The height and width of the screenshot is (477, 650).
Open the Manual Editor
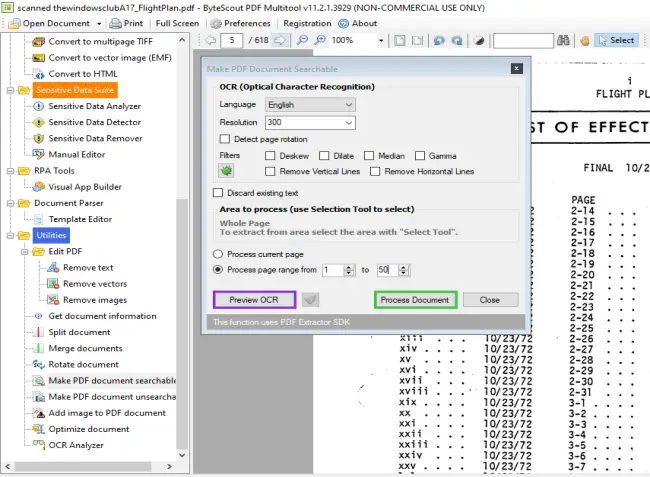pos(77,155)
